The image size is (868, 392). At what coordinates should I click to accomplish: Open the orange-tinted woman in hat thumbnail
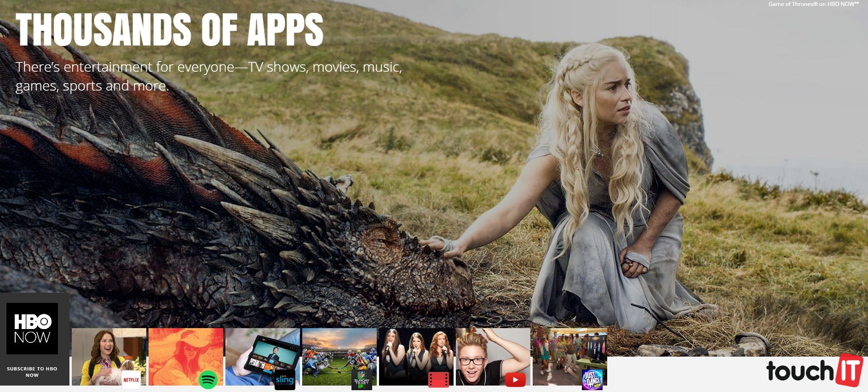[x=186, y=357]
